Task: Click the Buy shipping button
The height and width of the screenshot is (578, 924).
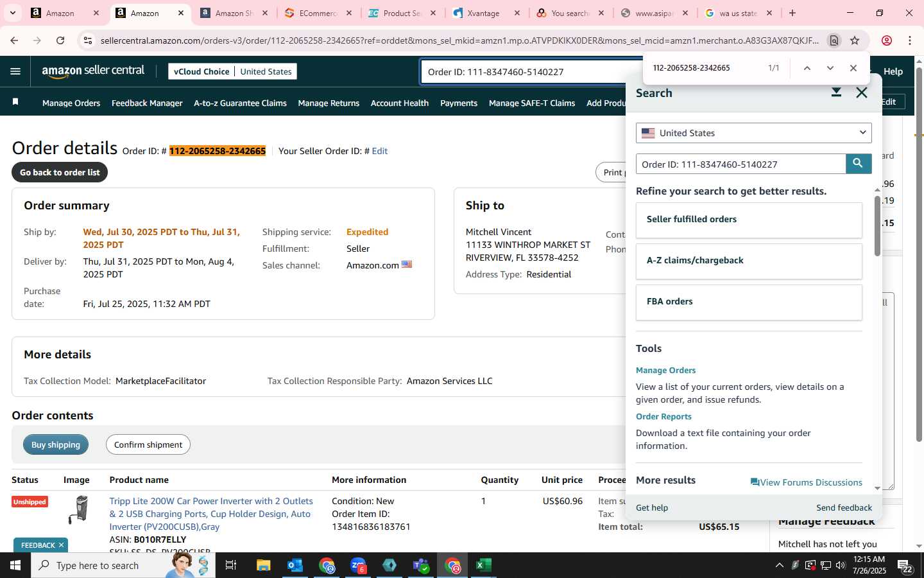Action: pyautogui.click(x=56, y=444)
